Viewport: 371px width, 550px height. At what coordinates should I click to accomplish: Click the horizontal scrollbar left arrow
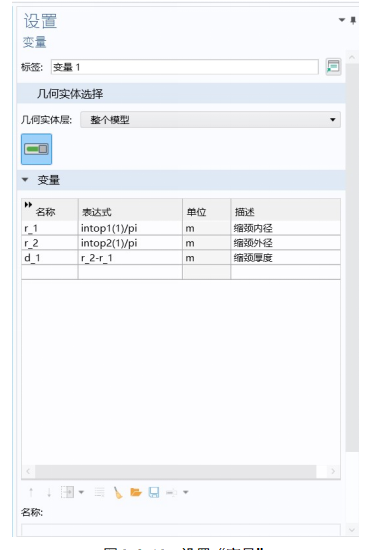pyautogui.click(x=28, y=471)
